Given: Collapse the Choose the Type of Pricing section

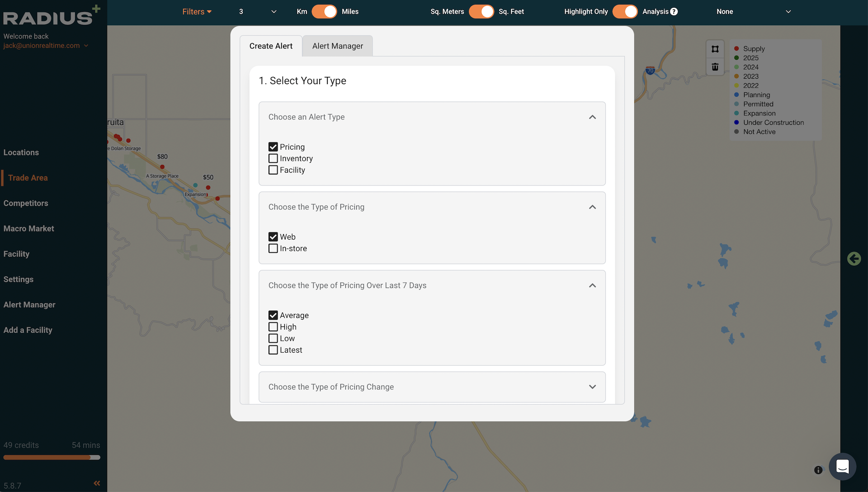Looking at the screenshot, I should 592,207.
